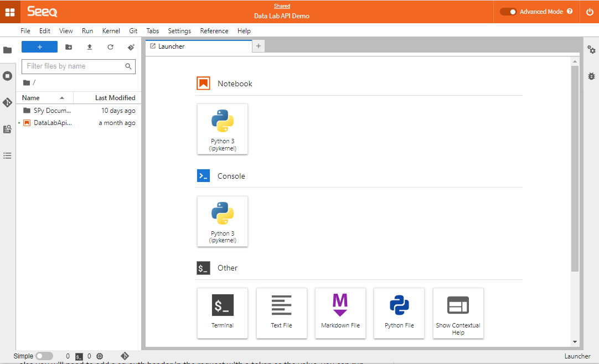Open the Git sidebar panel
599x364 pixels.
pyautogui.click(x=8, y=102)
